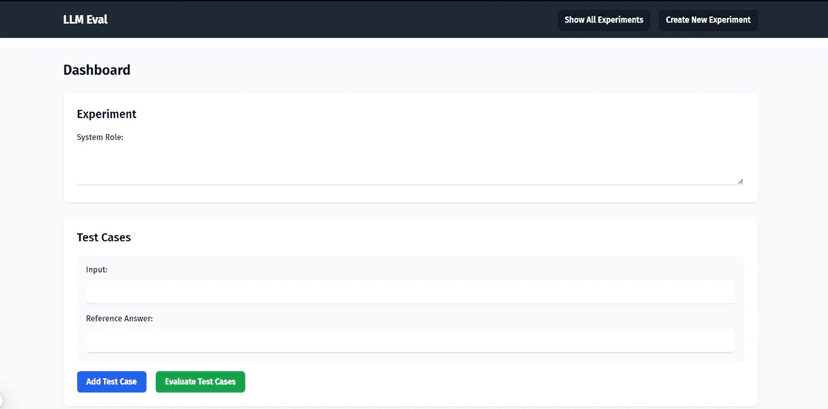828x409 pixels.
Task: Click into the Reference Answer field
Action: tap(410, 340)
